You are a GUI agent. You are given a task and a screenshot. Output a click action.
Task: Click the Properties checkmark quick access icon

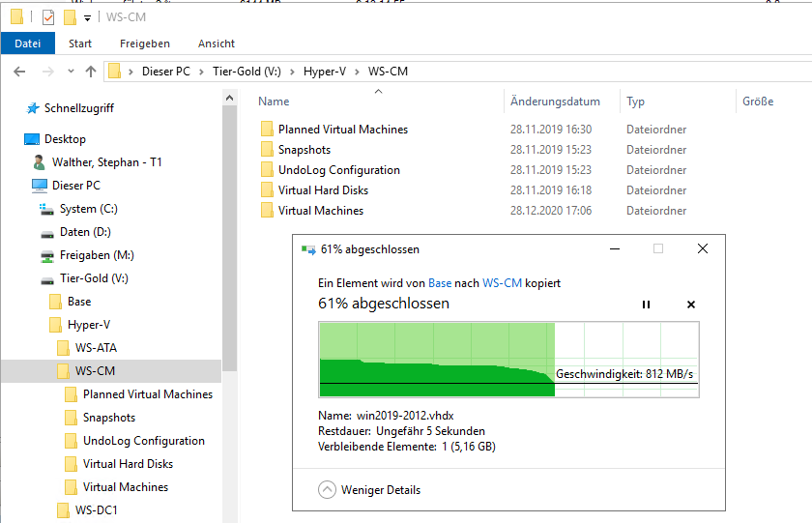coord(48,17)
